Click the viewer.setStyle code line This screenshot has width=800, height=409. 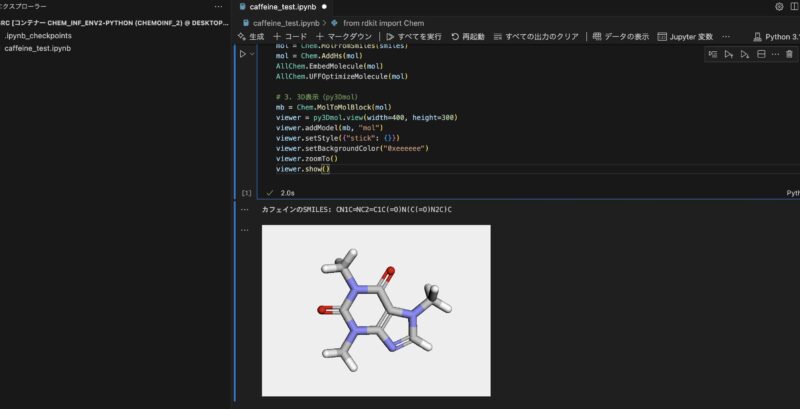tap(338, 138)
